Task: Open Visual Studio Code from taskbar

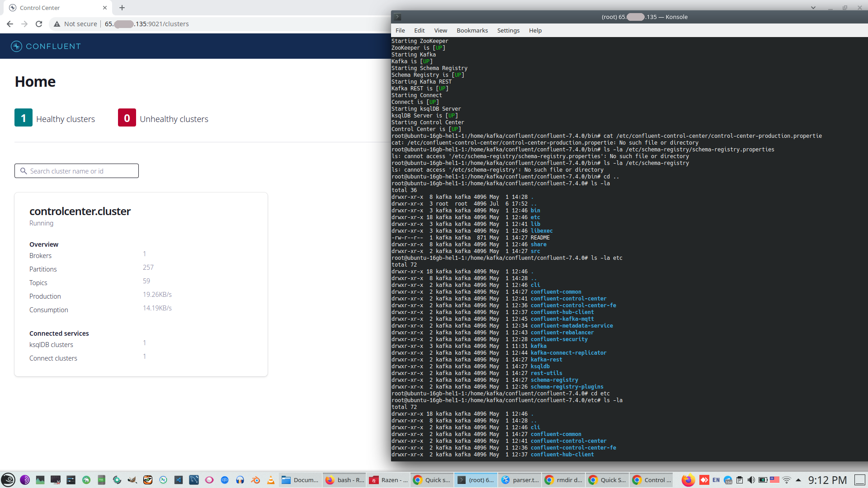Action: (179, 480)
